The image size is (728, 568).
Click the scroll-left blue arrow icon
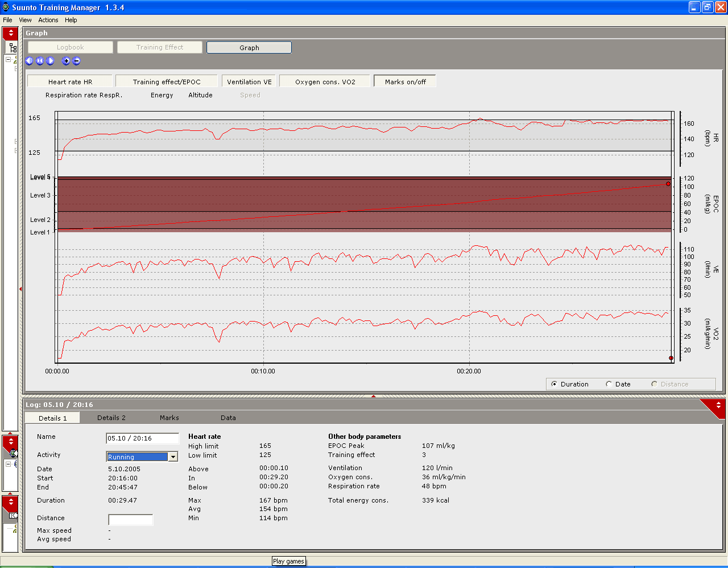pyautogui.click(x=30, y=61)
